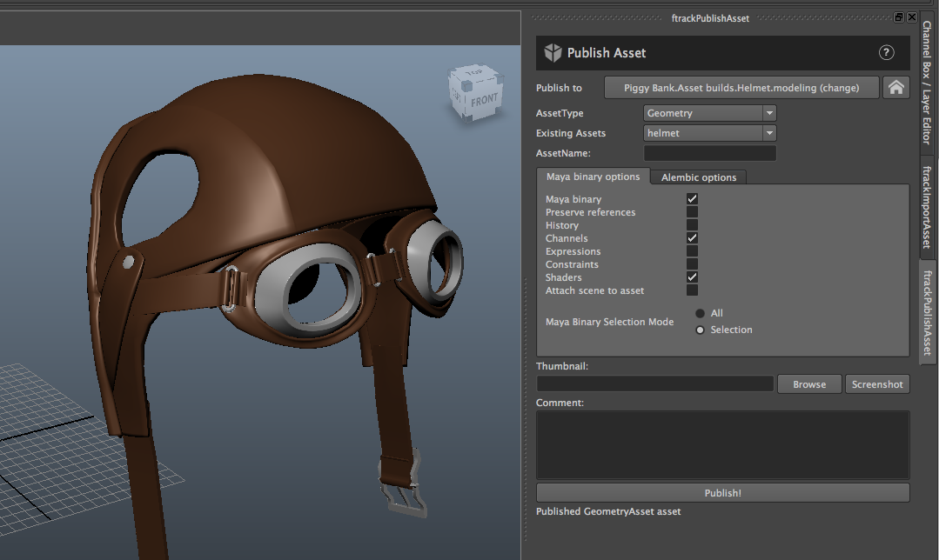The height and width of the screenshot is (560, 939).
Task: Open ftrackImportAsset side tab
Action: (927, 206)
